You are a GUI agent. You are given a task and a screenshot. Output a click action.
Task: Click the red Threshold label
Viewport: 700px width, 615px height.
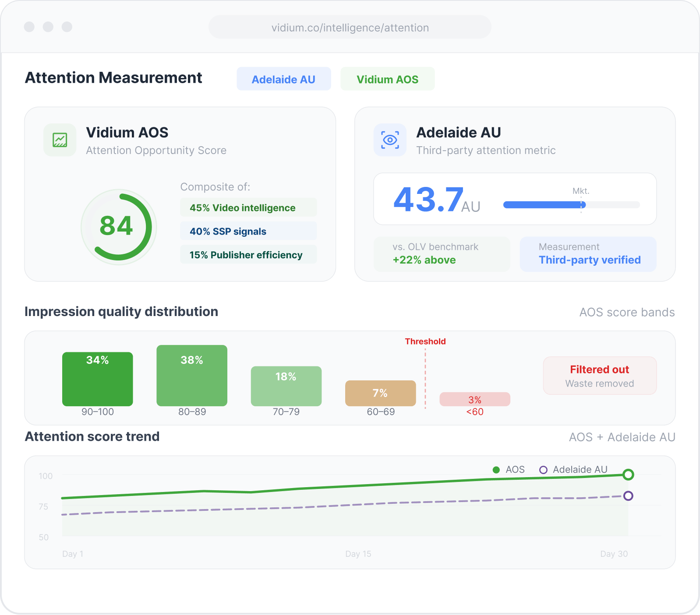[x=425, y=341]
